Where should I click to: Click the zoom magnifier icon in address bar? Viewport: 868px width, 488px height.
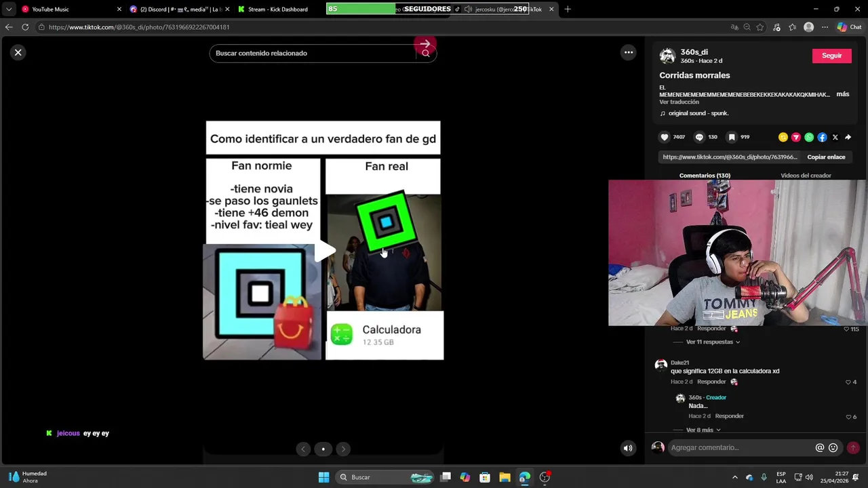[747, 27]
